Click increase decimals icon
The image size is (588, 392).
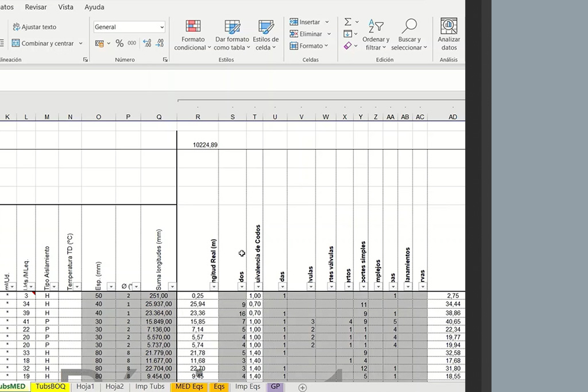pos(147,43)
